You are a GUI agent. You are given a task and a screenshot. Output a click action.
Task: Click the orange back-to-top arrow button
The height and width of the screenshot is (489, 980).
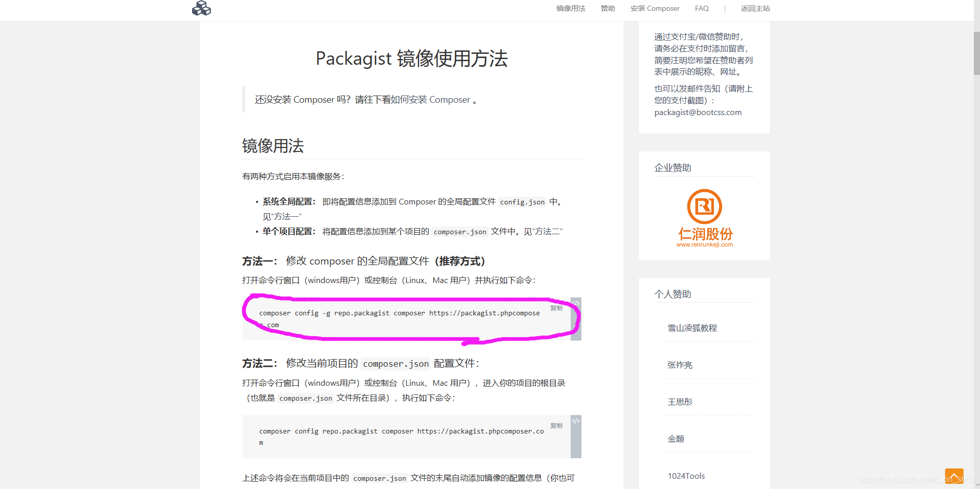coord(954,476)
